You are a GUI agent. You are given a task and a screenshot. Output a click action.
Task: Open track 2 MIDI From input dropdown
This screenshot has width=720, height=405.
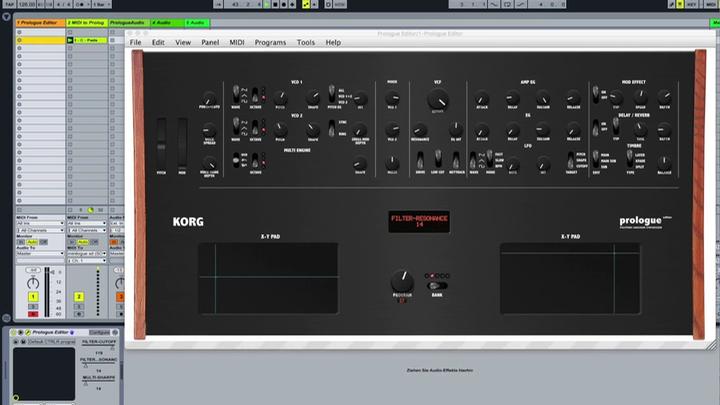click(x=87, y=224)
